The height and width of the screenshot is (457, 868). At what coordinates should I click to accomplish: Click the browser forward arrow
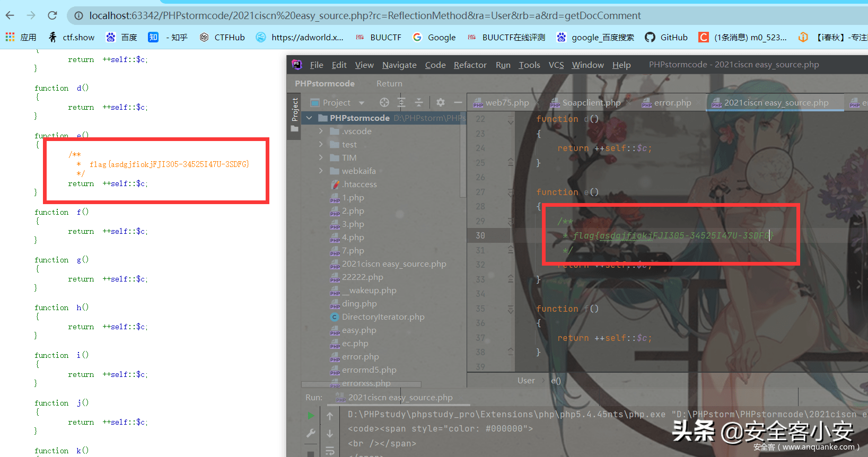tap(31, 15)
